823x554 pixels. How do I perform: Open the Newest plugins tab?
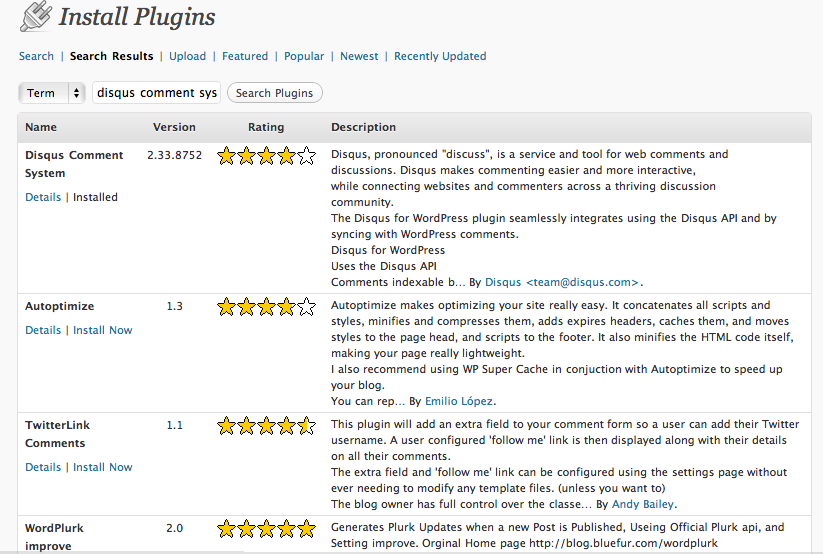pyautogui.click(x=359, y=56)
